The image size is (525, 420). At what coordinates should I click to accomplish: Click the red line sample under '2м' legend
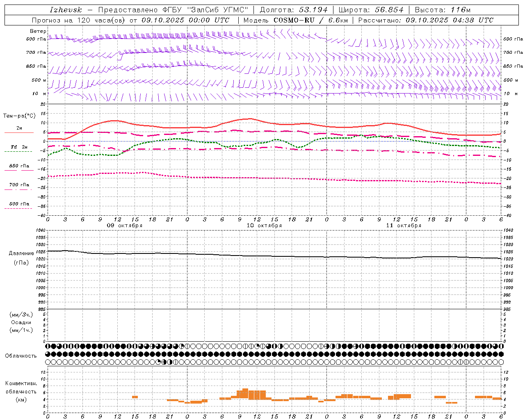(19, 132)
